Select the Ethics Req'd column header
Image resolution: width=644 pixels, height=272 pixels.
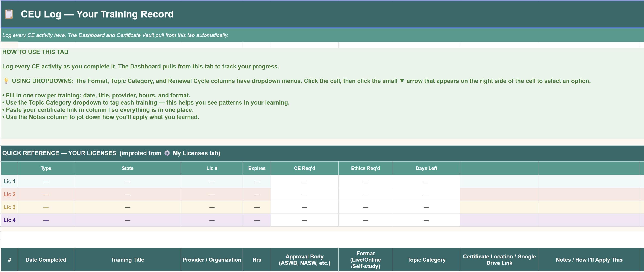[x=366, y=168]
